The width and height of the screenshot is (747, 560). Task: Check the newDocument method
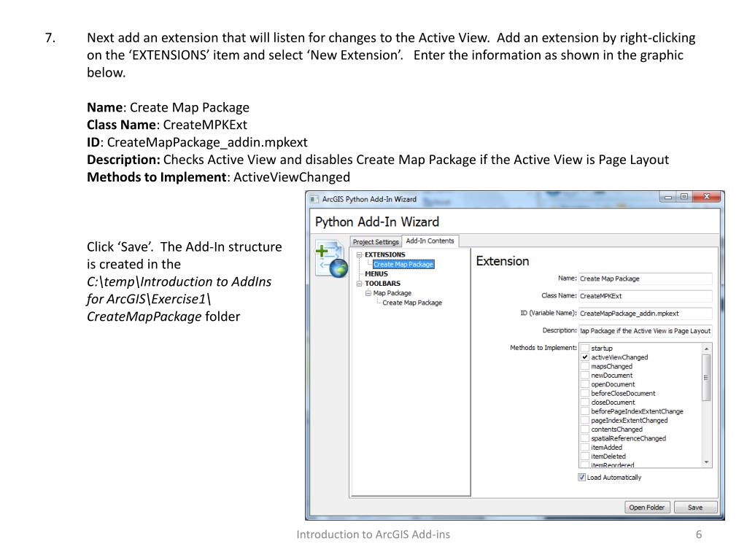(x=584, y=376)
